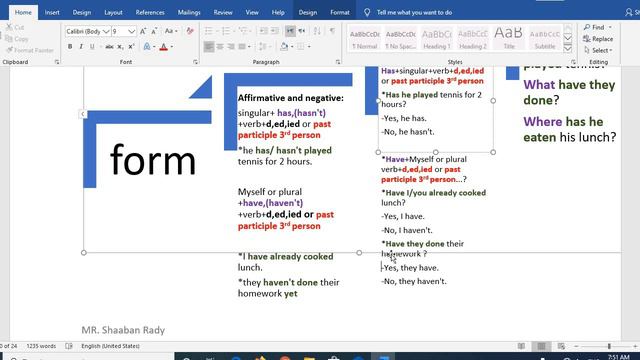Apply the Title style
The height and width of the screenshot is (360, 640).
[509, 39]
